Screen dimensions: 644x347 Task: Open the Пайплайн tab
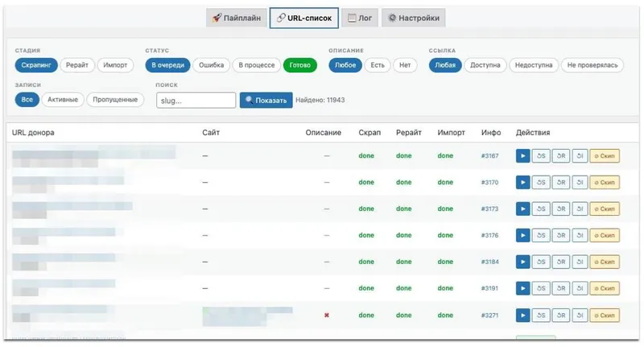[x=237, y=18]
